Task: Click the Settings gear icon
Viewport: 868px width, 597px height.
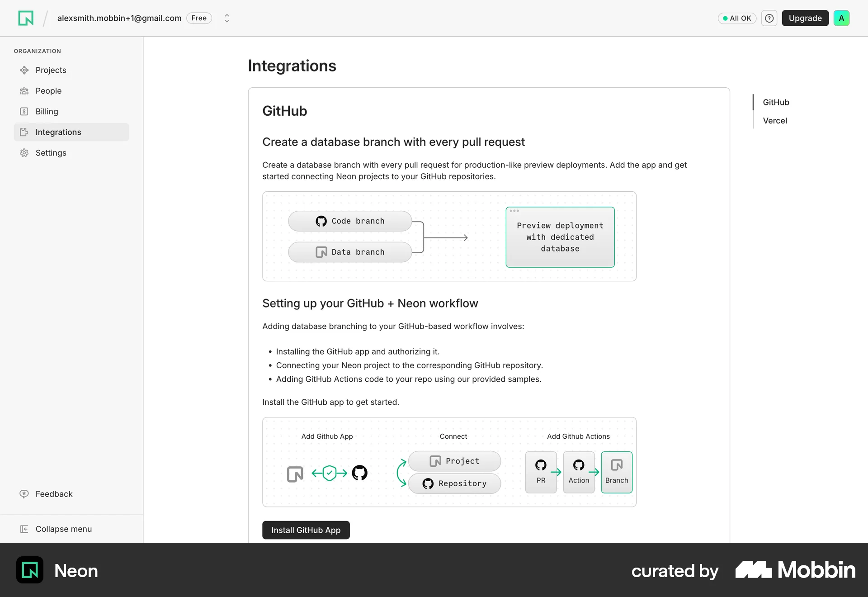Action: tap(24, 153)
